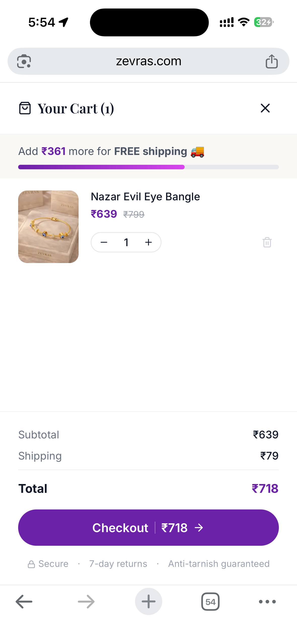This screenshot has width=297, height=644.
Task: Tap the FREE shipping banner text
Action: click(111, 151)
